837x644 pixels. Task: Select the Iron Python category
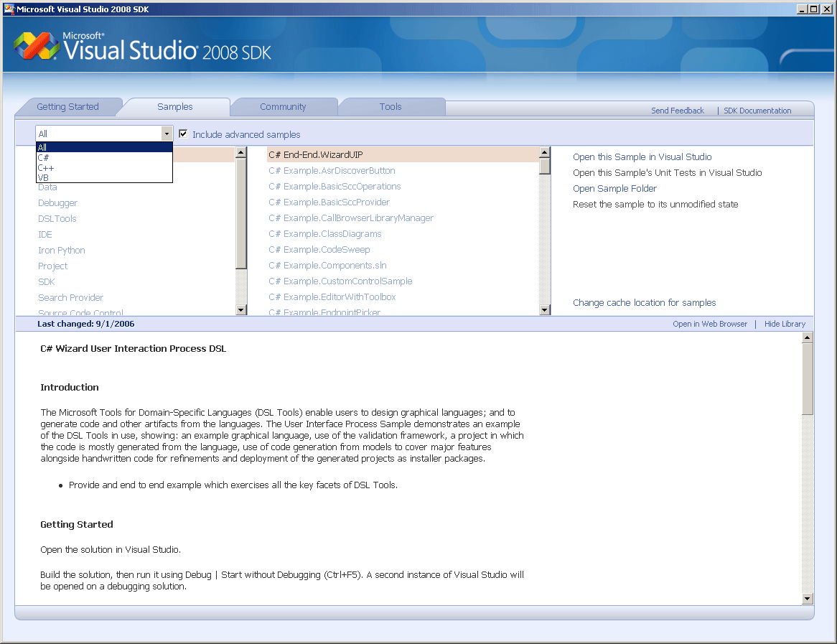62,251
